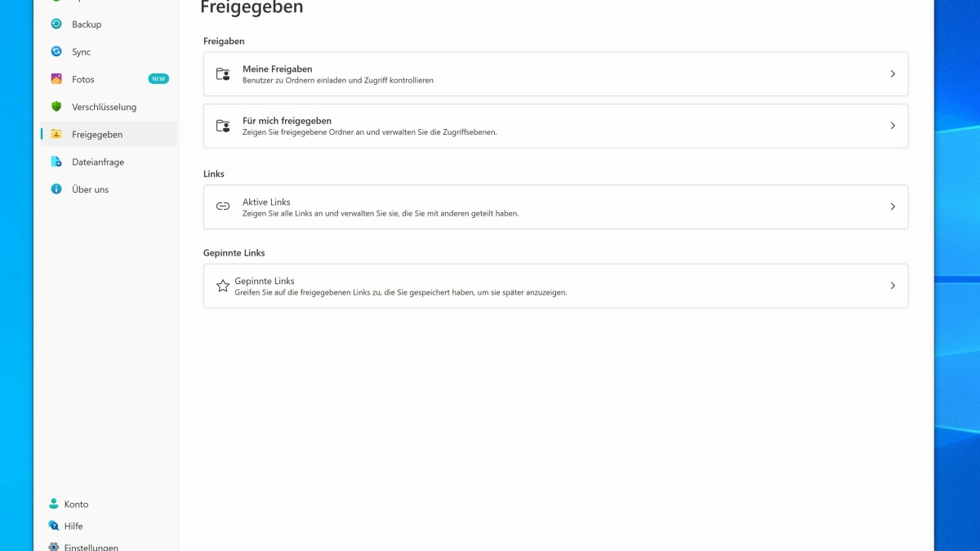Select description starting 'Zeigen Sie freigegebene Ordner an'
980x551 pixels.
(370, 132)
